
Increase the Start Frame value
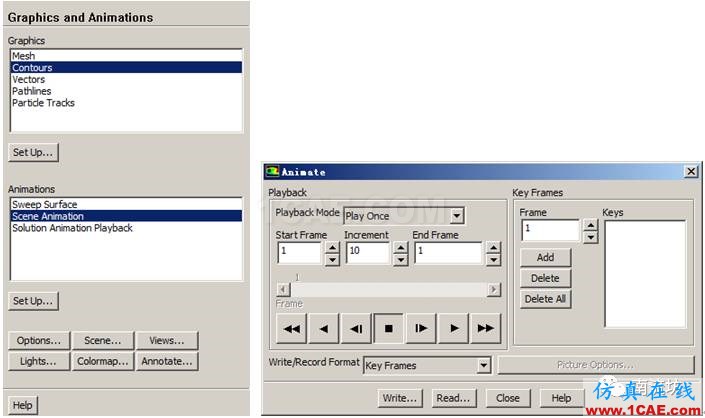click(332, 248)
